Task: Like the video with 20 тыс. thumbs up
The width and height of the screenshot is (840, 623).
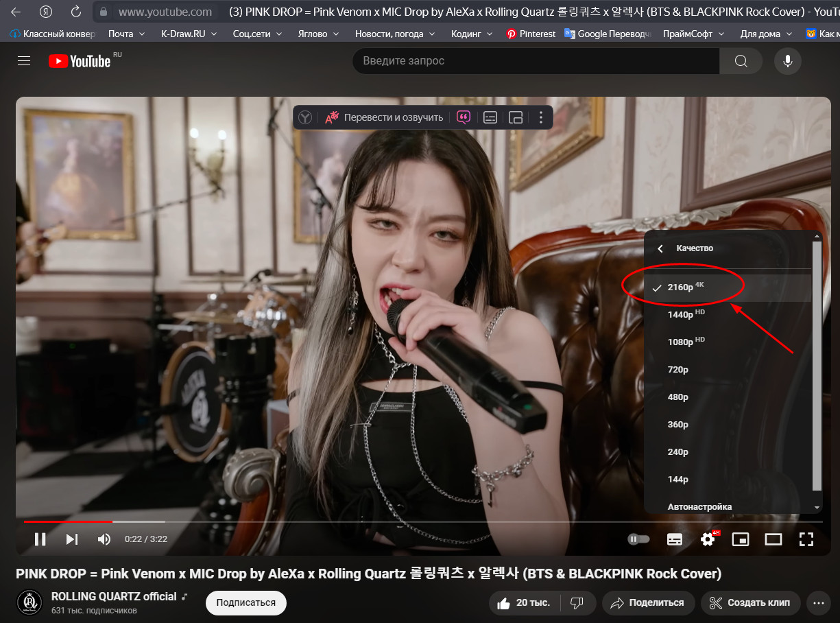Action: pos(525,603)
